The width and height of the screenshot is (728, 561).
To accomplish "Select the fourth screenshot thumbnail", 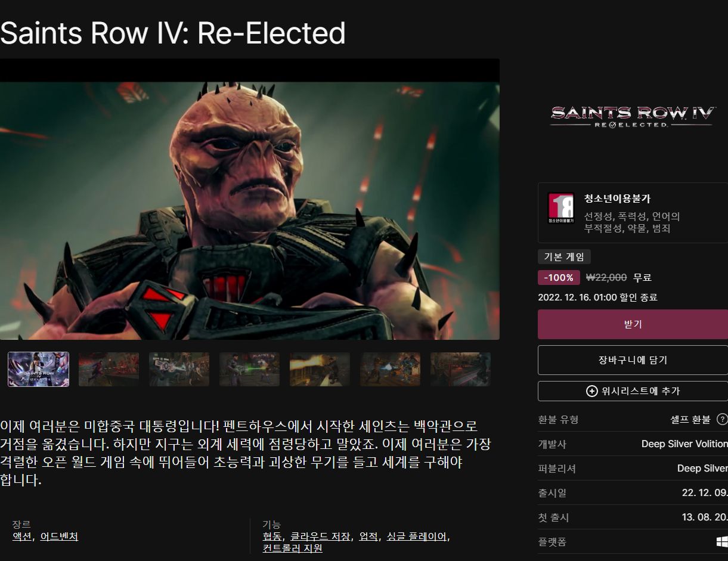I will click(x=249, y=369).
